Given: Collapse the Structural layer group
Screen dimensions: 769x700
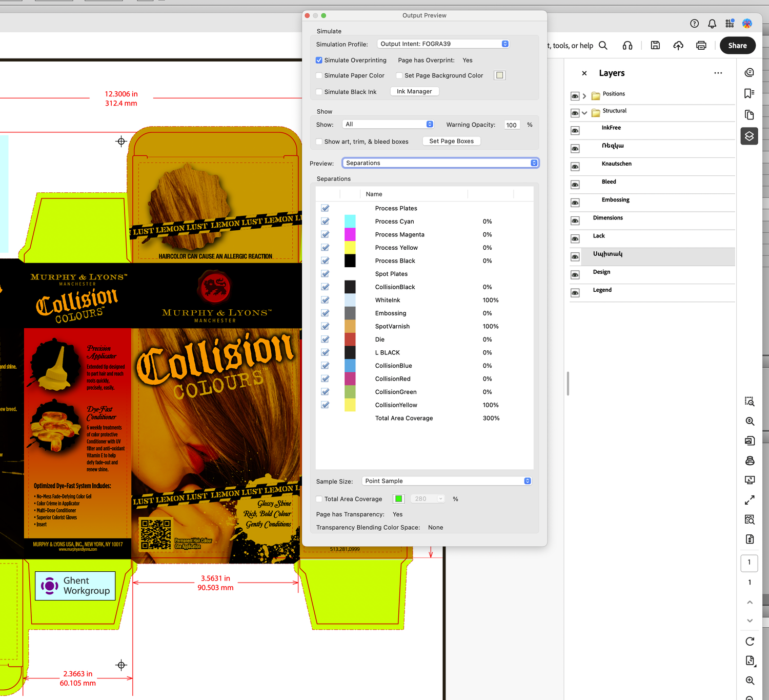Looking at the screenshot, I should 584,113.
